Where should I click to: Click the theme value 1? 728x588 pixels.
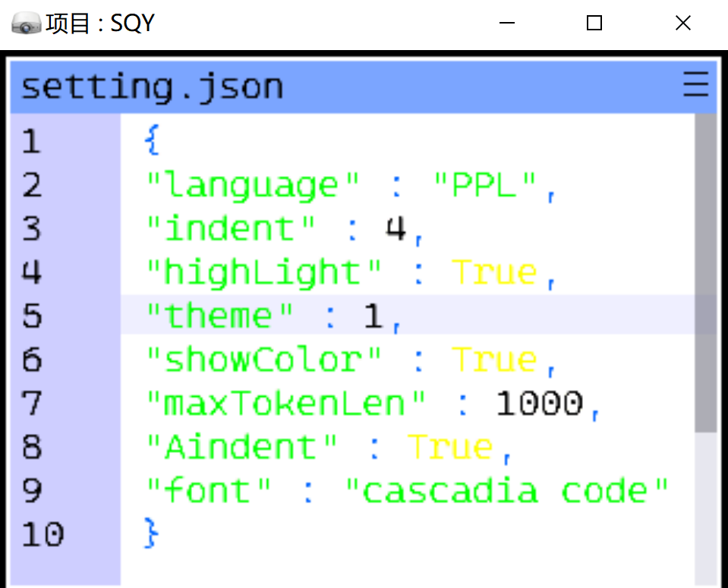coord(373,316)
